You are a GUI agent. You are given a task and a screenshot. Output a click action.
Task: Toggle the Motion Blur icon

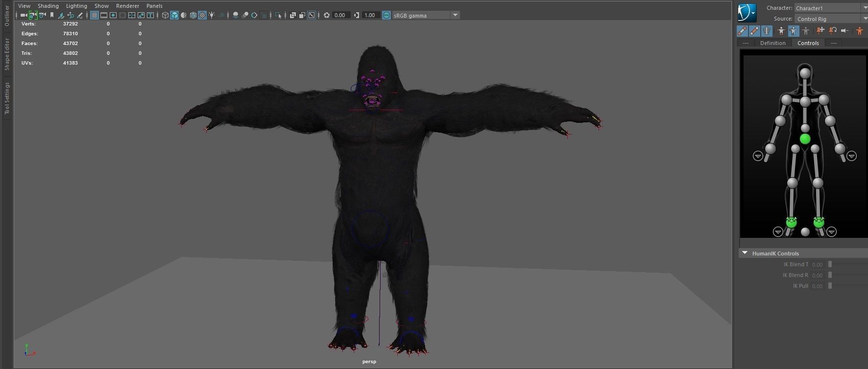(245, 15)
